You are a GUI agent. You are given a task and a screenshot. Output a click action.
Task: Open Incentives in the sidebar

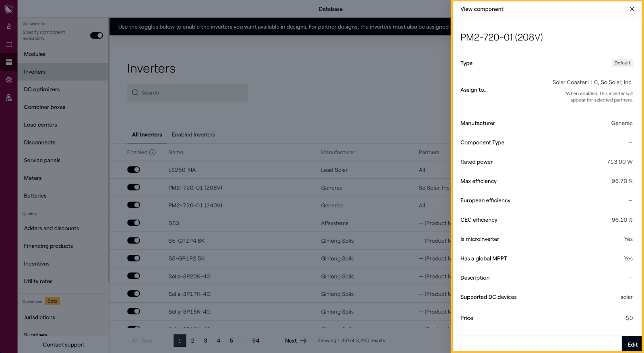63,264
